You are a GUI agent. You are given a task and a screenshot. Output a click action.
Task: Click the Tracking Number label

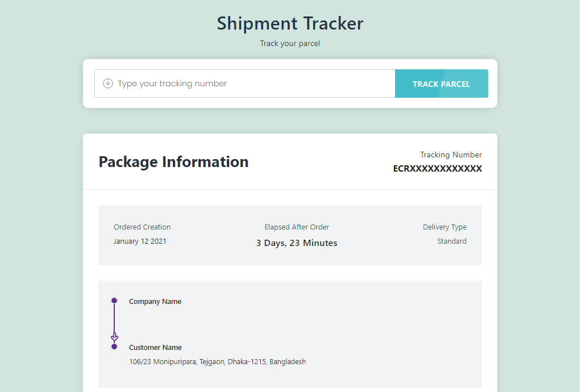[451, 155]
